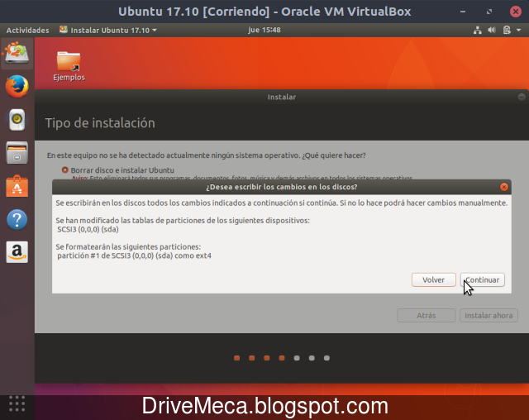Click Volver to go back

click(433, 279)
